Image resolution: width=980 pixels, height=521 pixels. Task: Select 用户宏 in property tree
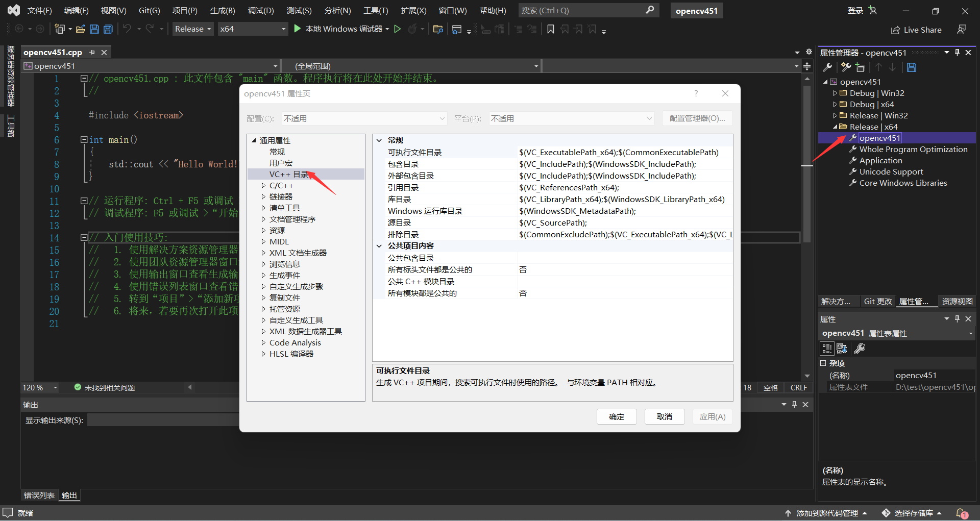281,163
